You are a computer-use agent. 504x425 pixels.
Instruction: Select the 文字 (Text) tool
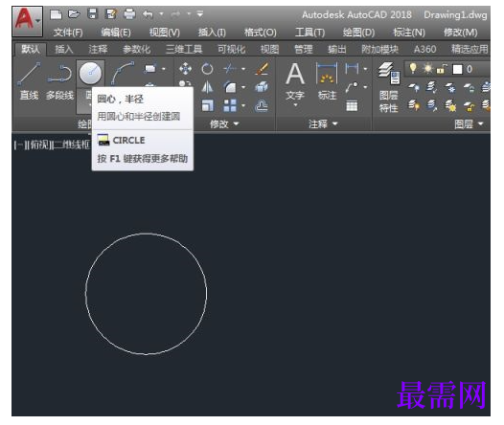pos(295,80)
